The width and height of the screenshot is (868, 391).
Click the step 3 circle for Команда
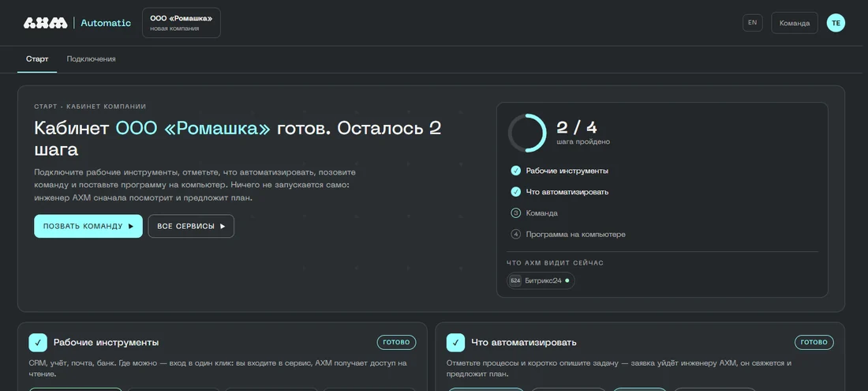(515, 212)
